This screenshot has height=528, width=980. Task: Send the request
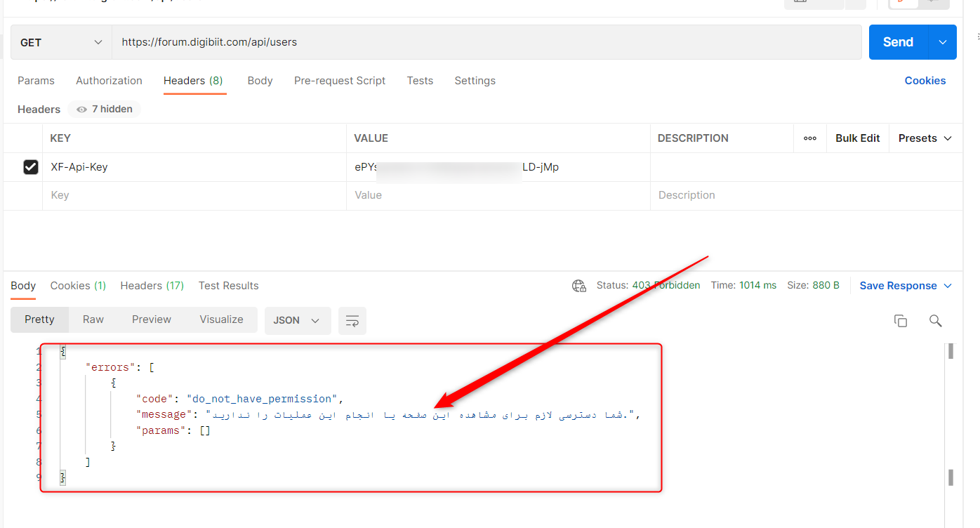click(x=898, y=42)
